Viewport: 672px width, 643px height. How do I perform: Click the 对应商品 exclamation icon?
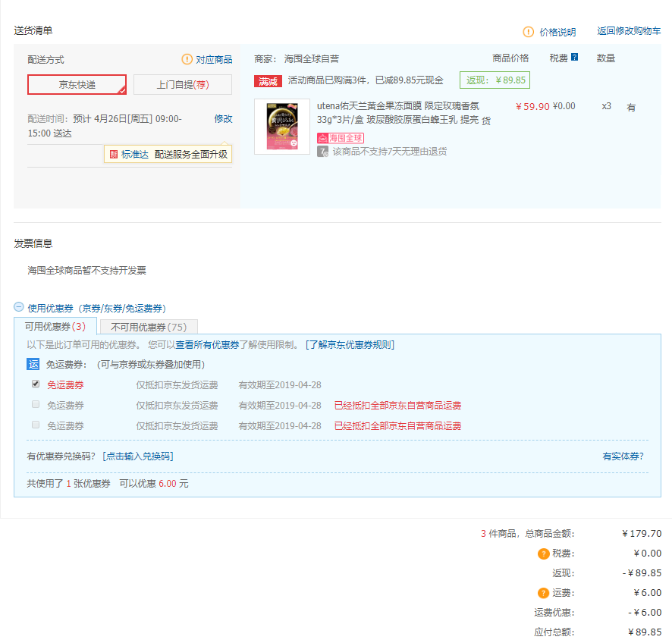click(187, 59)
